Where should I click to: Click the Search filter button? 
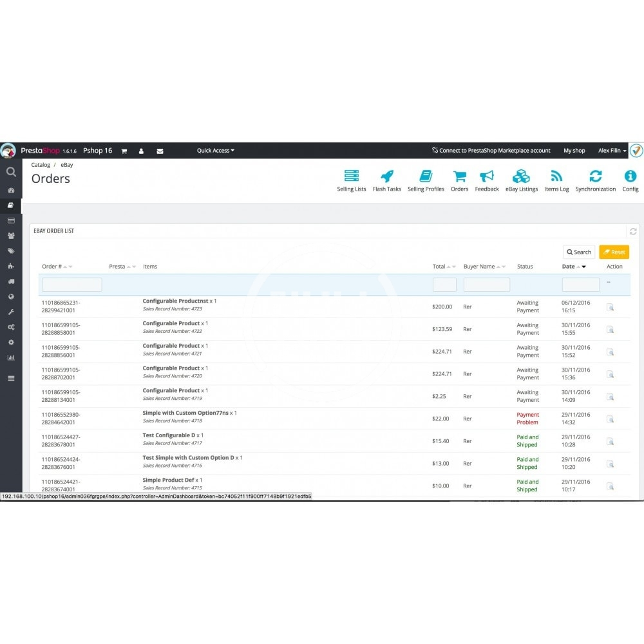[x=578, y=252]
